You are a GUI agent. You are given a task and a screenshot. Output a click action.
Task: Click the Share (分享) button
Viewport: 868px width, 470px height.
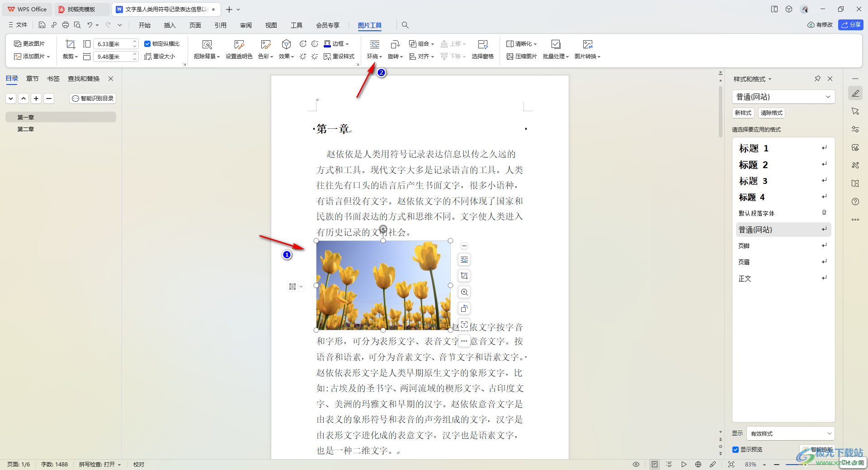[x=851, y=25]
